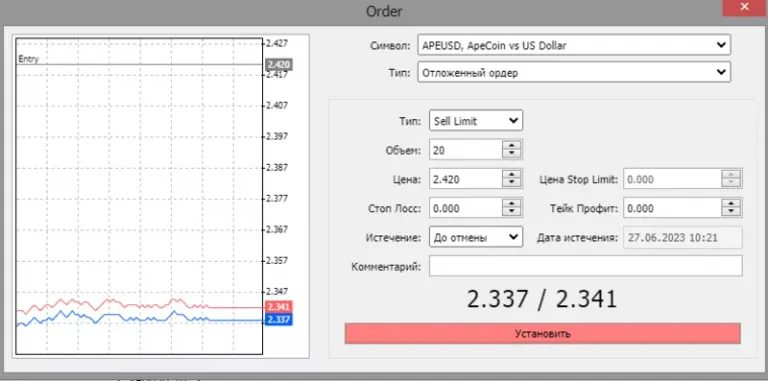
Task: Click the Комментарий text field
Action: coord(586,266)
